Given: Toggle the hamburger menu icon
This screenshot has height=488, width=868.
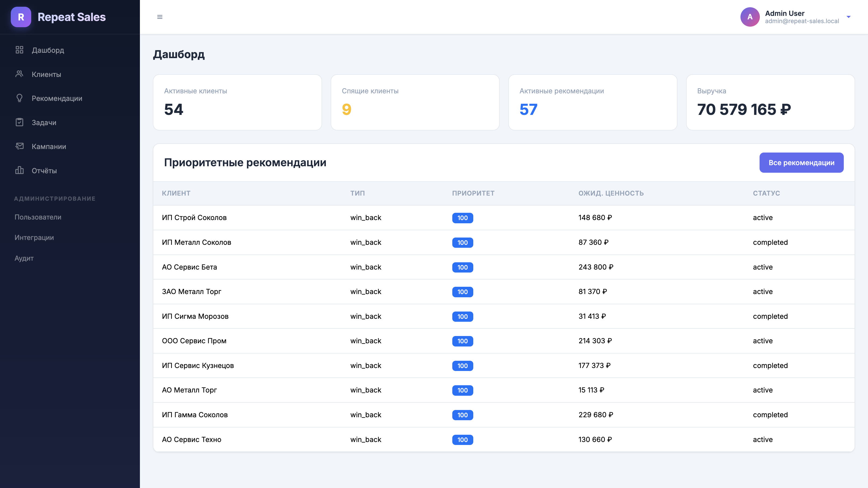Looking at the screenshot, I should tap(160, 17).
